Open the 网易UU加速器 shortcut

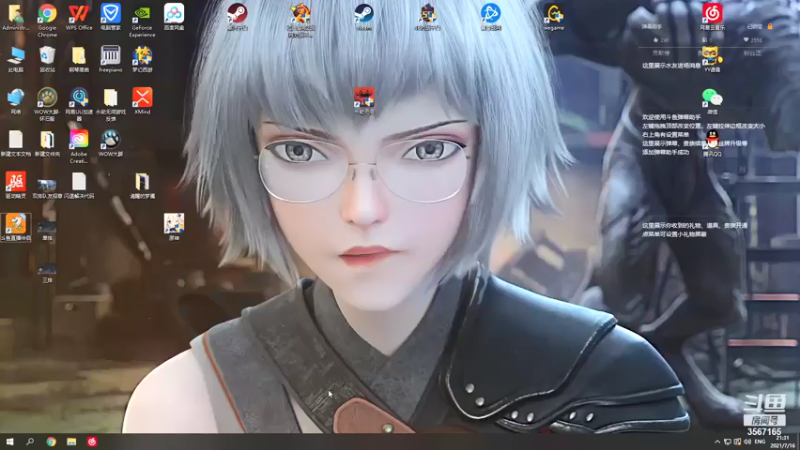click(79, 104)
